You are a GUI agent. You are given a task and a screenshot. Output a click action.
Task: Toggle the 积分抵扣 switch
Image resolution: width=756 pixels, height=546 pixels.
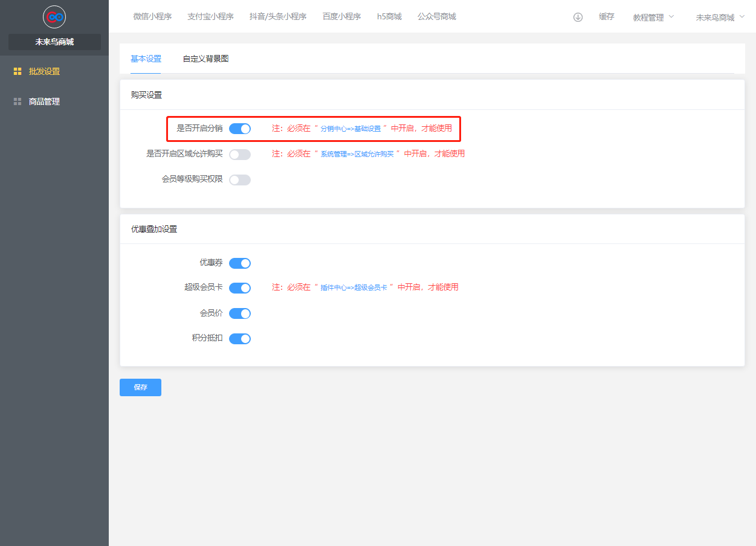click(x=240, y=339)
